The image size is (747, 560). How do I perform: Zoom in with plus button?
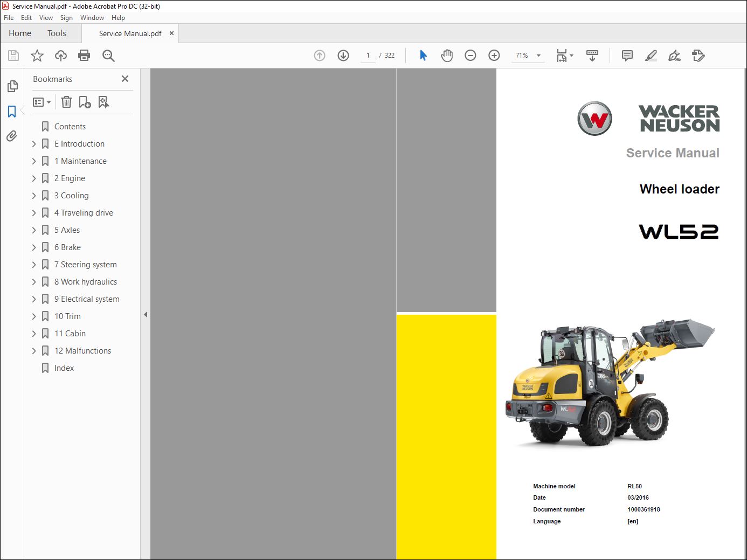(494, 56)
